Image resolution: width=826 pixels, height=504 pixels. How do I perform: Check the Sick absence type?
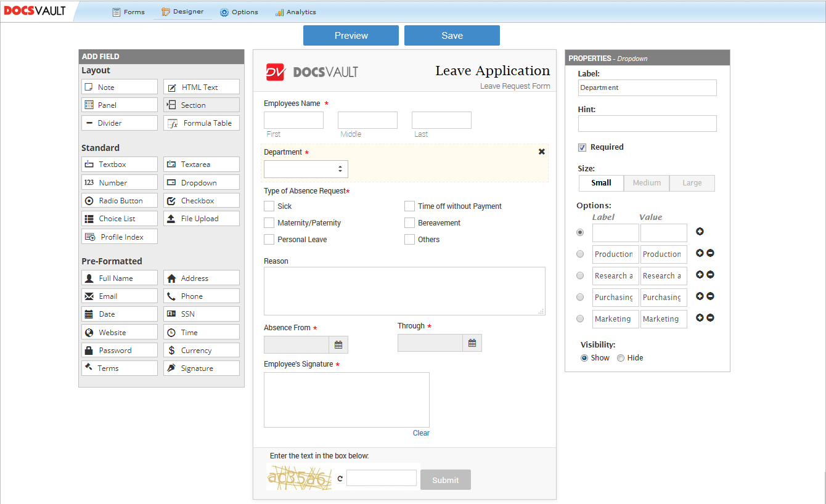pos(269,206)
